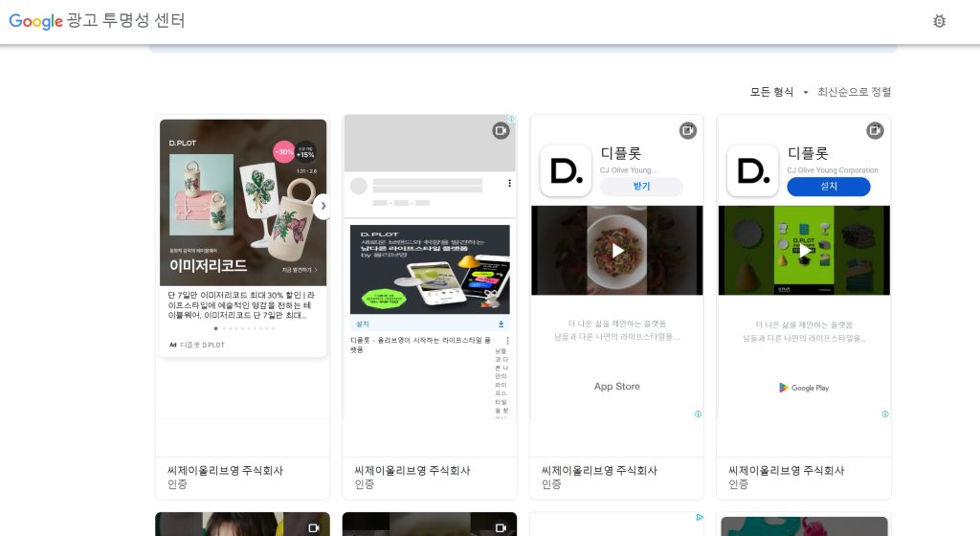
Task: Play the pasta dish video
Action: click(x=617, y=251)
